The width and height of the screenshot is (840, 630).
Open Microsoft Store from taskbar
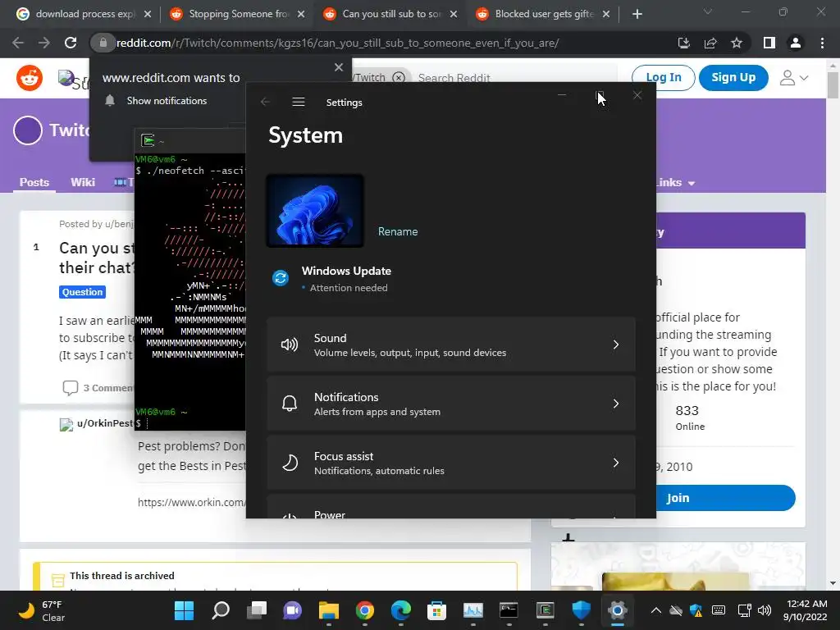436,610
